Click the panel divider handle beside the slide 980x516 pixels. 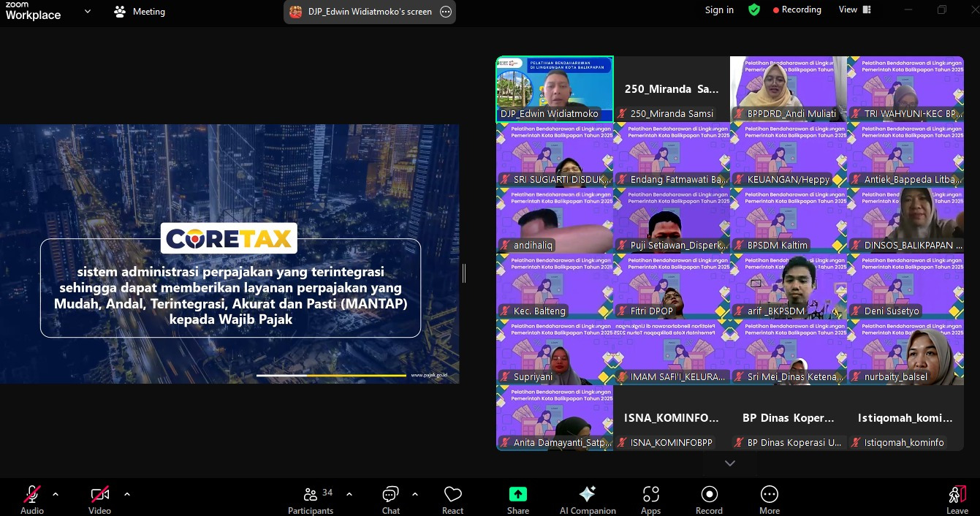[464, 273]
